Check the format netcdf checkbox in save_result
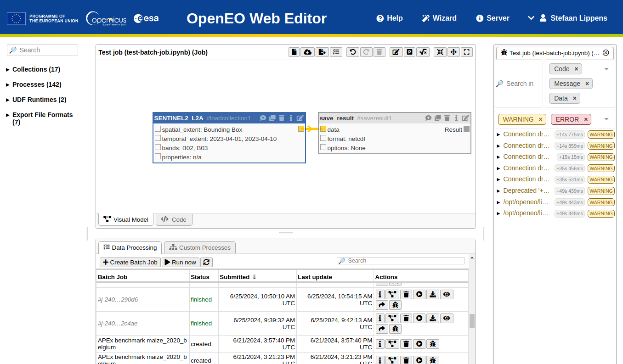This screenshot has width=623, height=364. pyautogui.click(x=323, y=139)
